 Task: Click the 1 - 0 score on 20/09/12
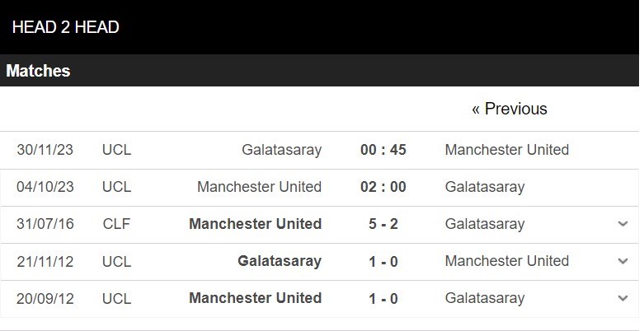[383, 298]
